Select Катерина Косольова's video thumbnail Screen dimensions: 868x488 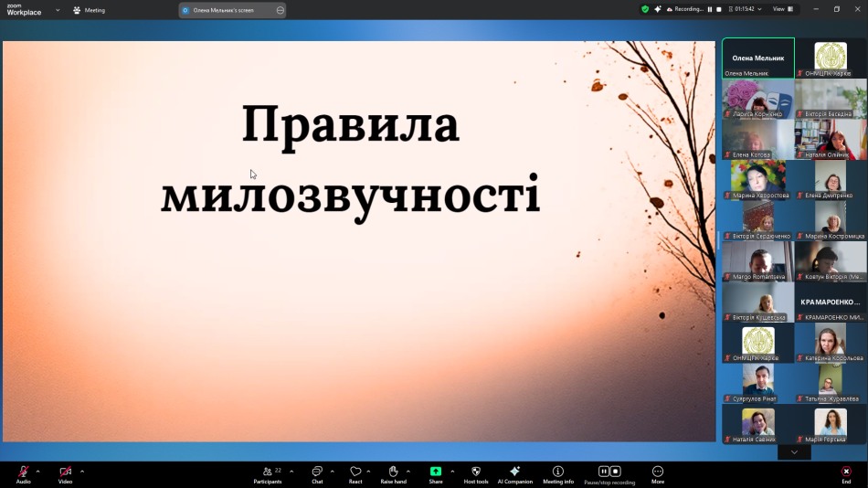[831, 343]
